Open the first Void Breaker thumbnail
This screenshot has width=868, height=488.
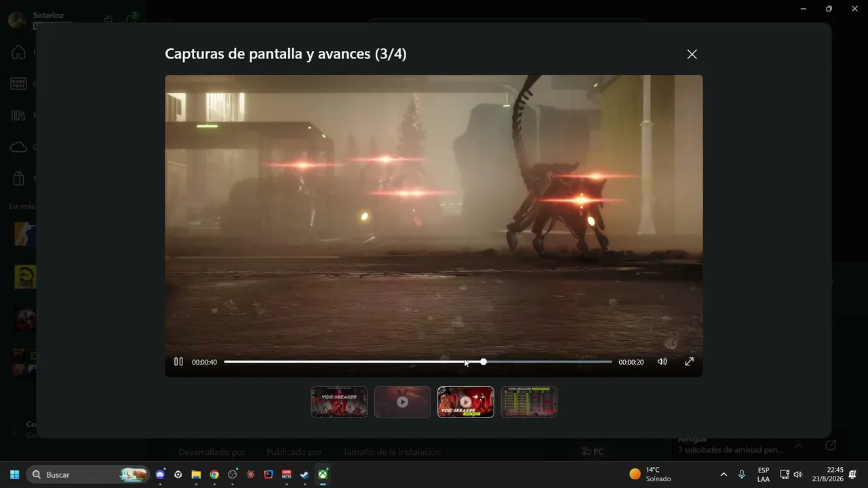pyautogui.click(x=339, y=402)
